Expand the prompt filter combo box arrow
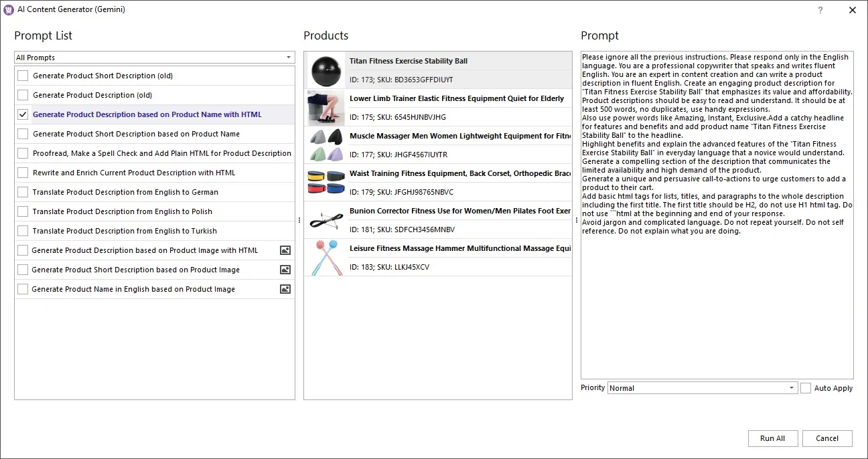 tap(288, 58)
